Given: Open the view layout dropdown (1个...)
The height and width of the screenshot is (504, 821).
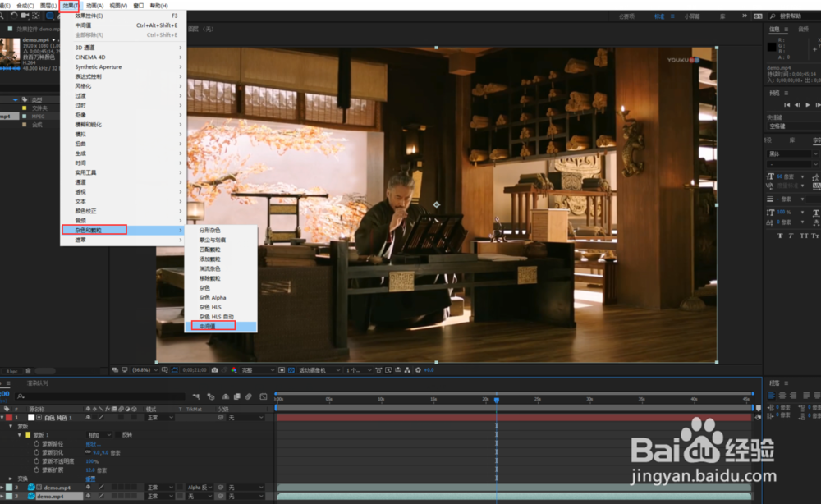Looking at the screenshot, I should pyautogui.click(x=358, y=370).
